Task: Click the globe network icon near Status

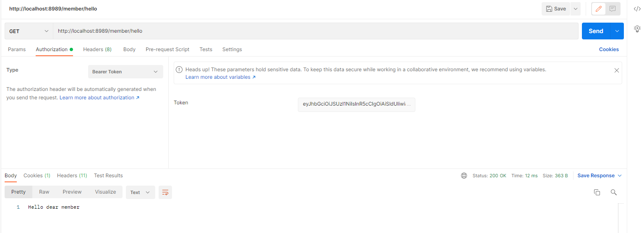Action: tap(464, 176)
